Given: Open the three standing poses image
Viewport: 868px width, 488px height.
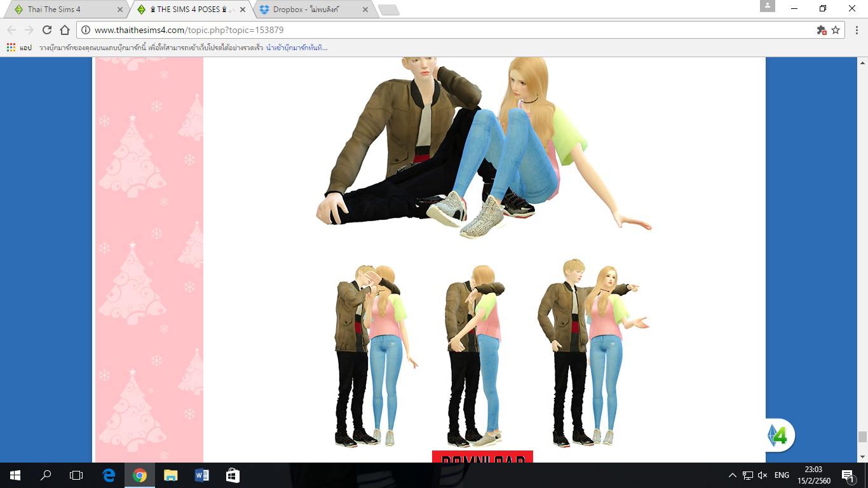Looking at the screenshot, I should point(492,353).
